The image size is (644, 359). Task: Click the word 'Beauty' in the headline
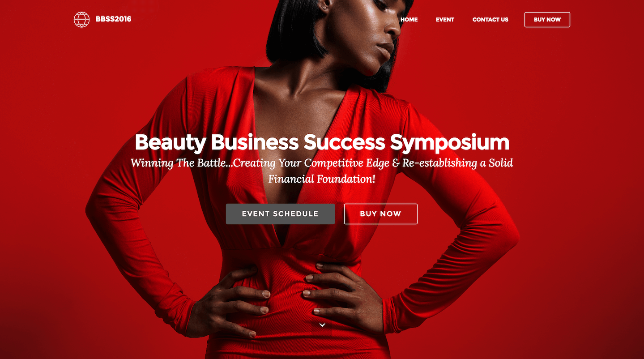170,143
